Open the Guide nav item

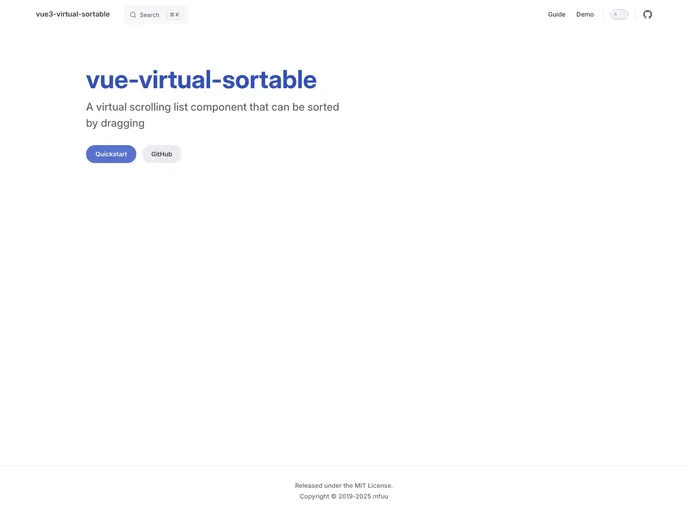pyautogui.click(x=556, y=14)
